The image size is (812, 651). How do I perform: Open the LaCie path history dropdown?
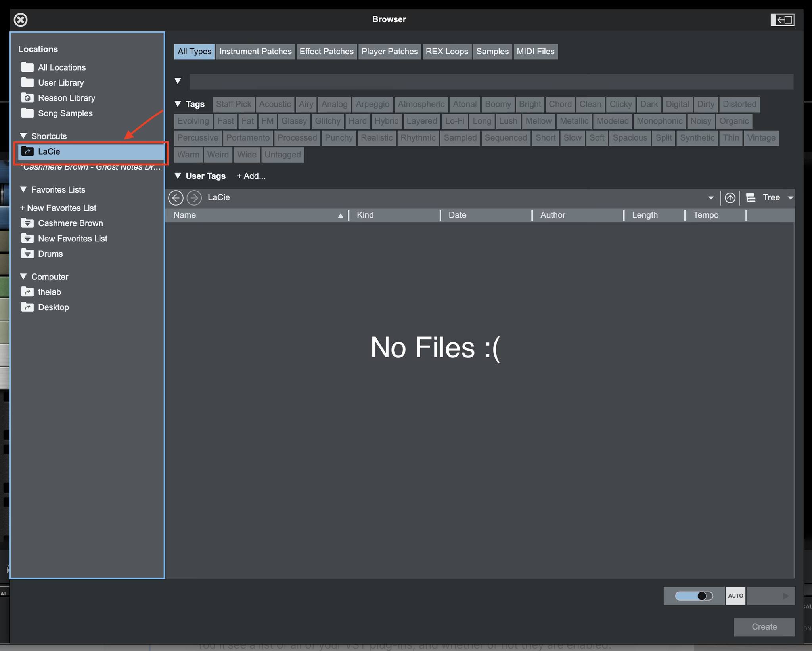click(711, 198)
